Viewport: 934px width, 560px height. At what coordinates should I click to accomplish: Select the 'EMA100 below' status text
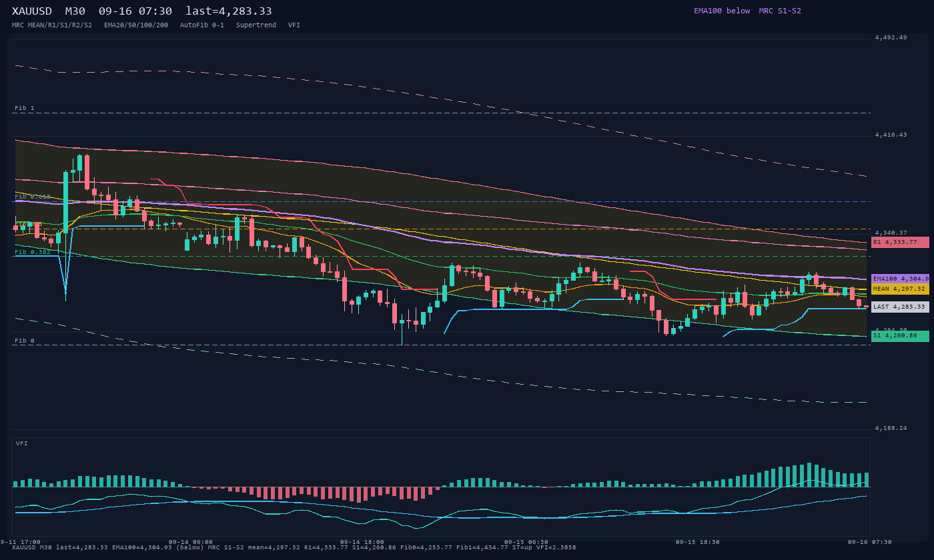[x=722, y=11]
